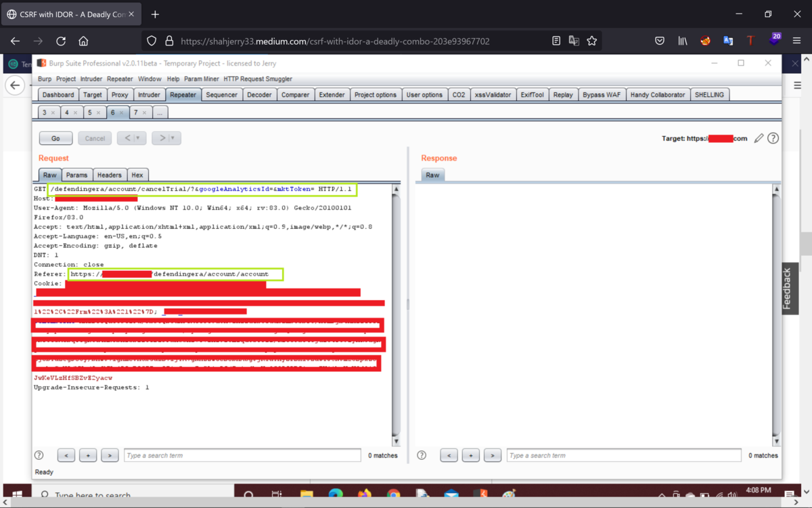Viewport: 812px width, 508px height.
Task: Click the Cancel button
Action: [x=95, y=138]
